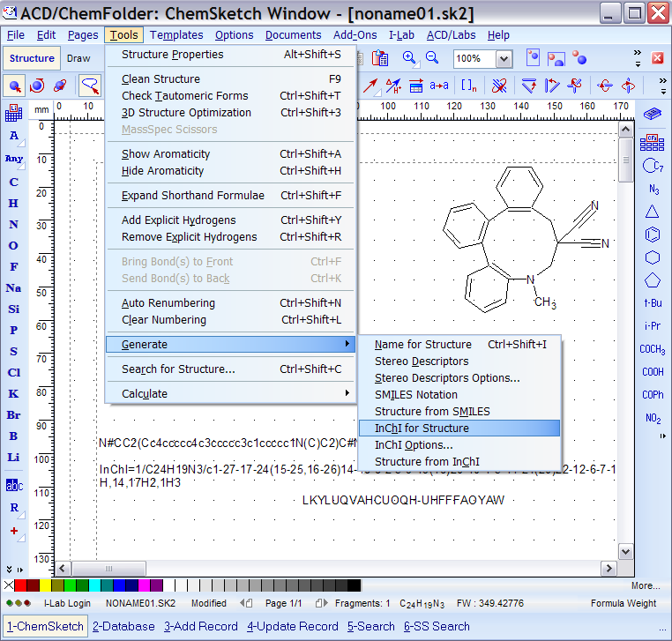This screenshot has height=641, width=672.
Task: Click the no-color X swatch
Action: tap(8, 585)
